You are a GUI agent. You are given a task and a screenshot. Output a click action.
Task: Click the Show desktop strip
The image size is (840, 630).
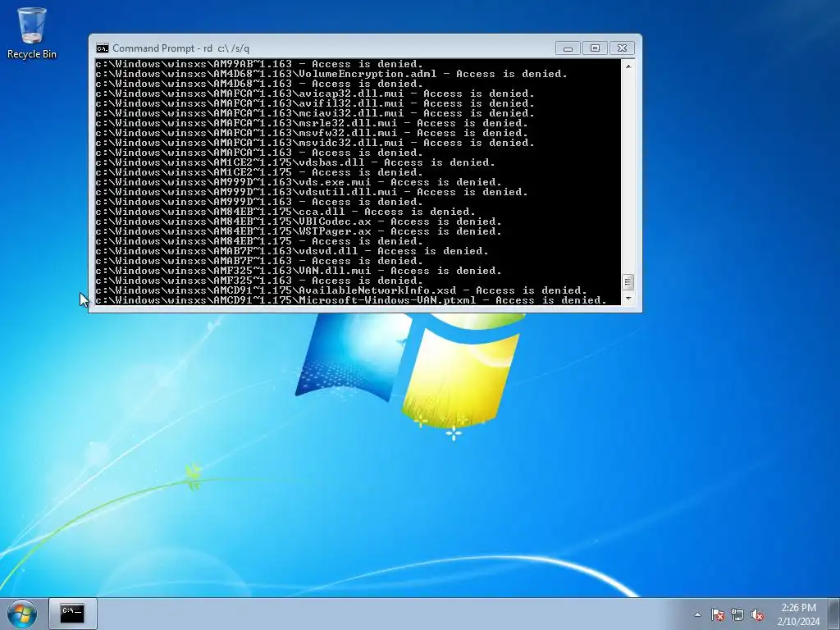[x=834, y=614]
